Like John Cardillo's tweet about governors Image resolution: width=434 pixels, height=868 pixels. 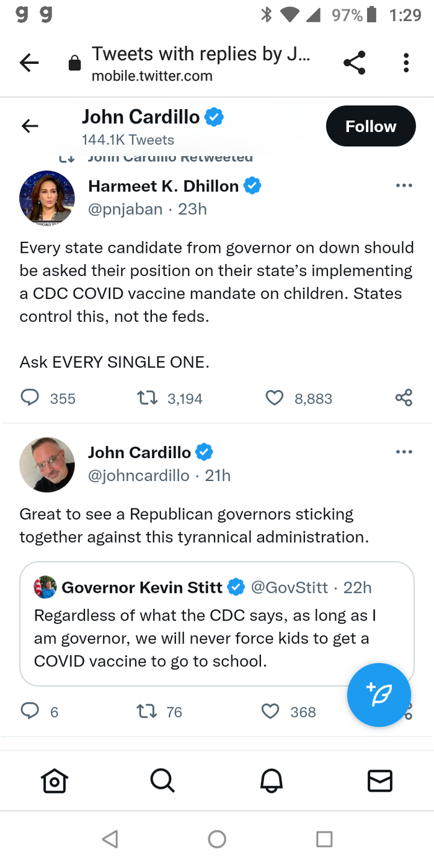271,711
